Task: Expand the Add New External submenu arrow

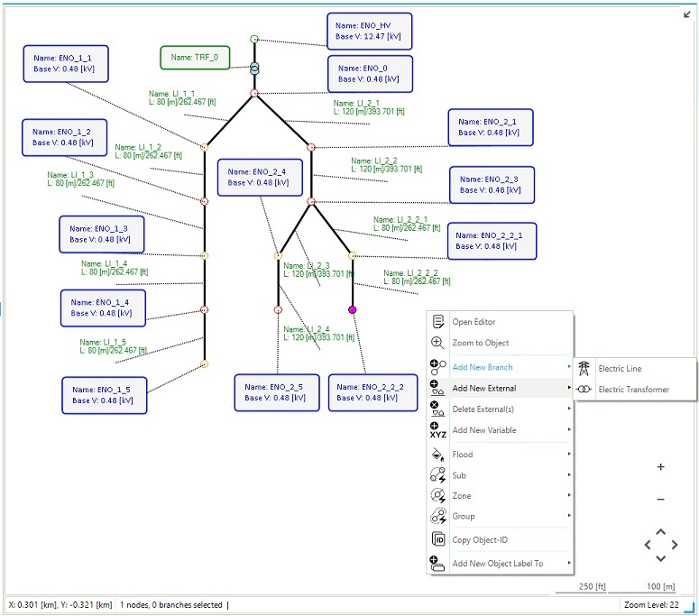Action: coord(569,387)
